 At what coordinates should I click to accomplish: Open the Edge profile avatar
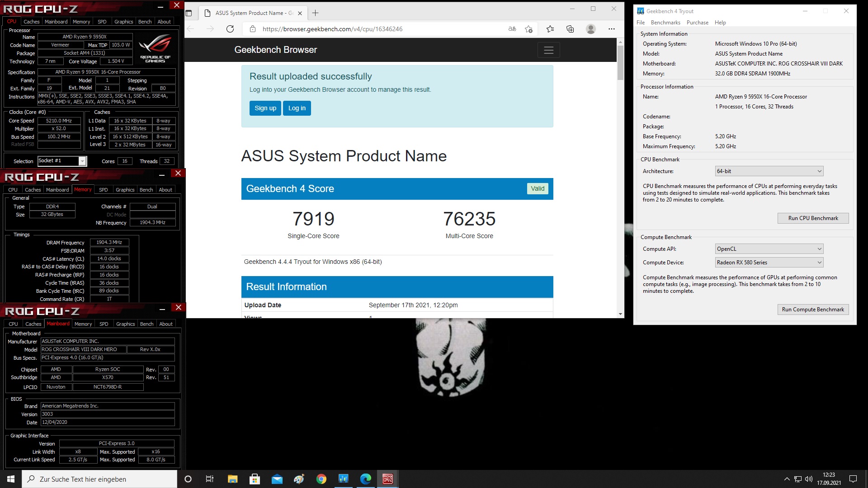[x=590, y=29]
